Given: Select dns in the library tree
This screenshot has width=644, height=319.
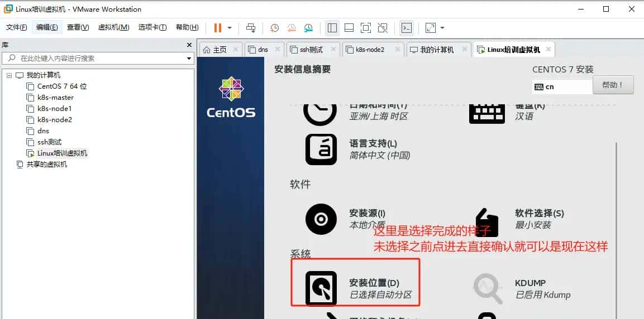Looking at the screenshot, I should coord(43,131).
